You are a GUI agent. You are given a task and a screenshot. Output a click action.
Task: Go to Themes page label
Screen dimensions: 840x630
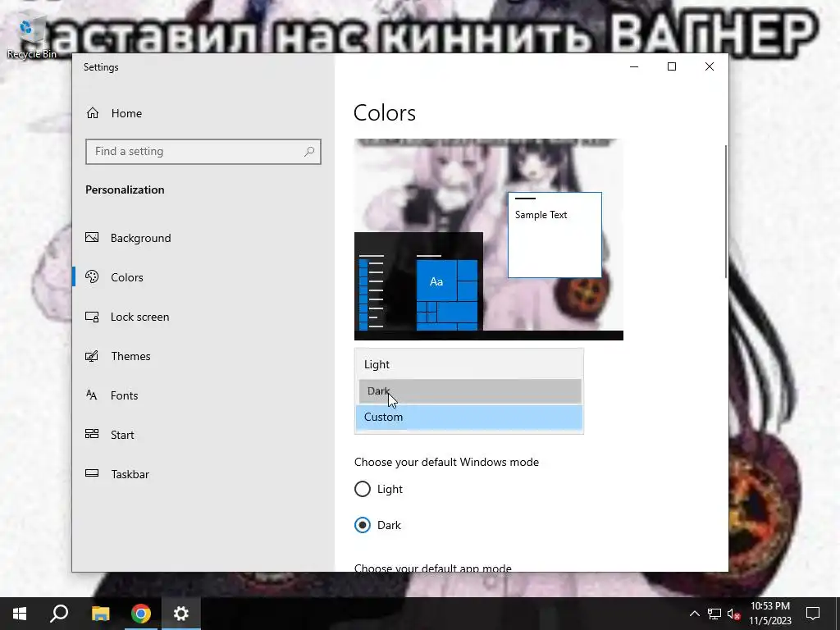(x=130, y=356)
